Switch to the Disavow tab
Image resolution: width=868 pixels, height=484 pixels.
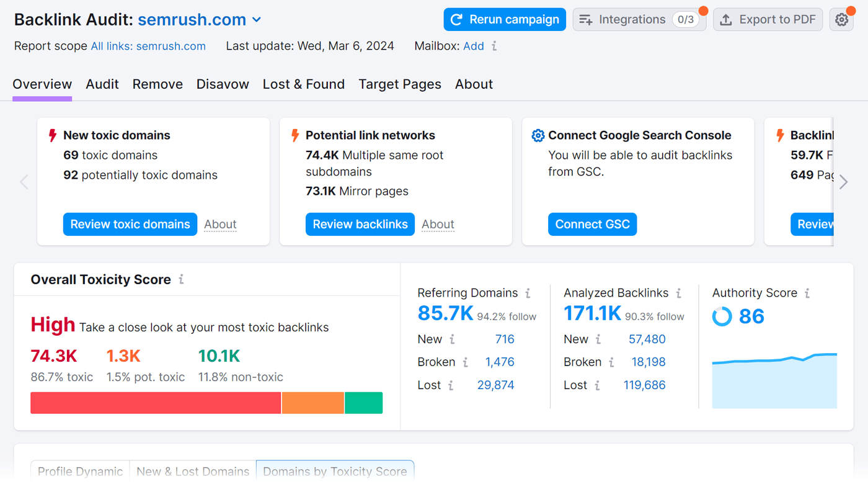coord(223,84)
